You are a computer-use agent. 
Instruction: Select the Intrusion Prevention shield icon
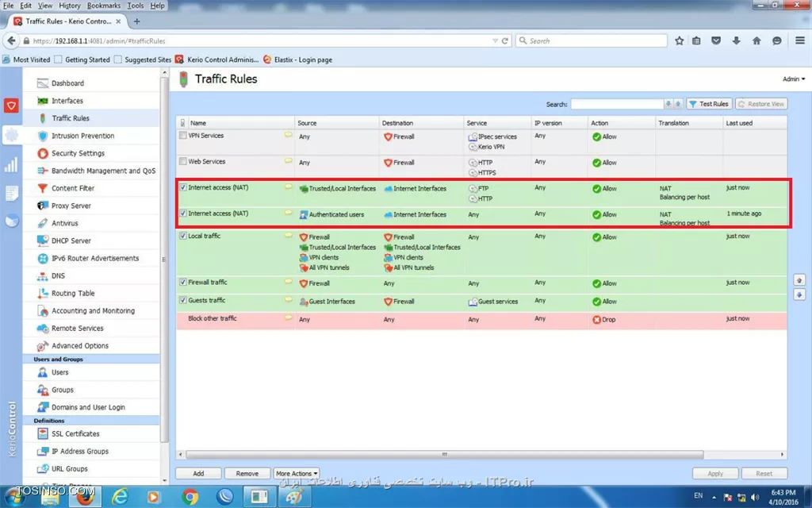pyautogui.click(x=43, y=136)
